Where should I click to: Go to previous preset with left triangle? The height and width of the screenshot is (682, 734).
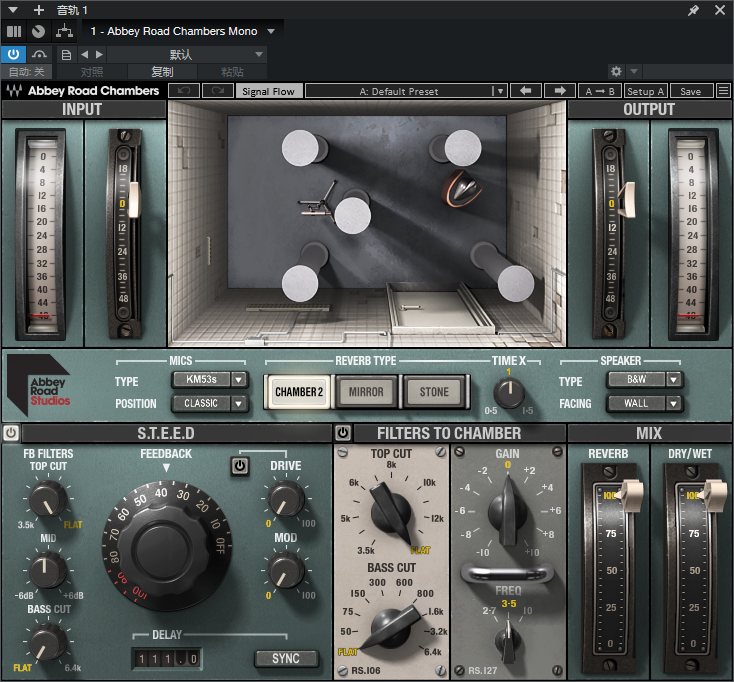pos(84,55)
